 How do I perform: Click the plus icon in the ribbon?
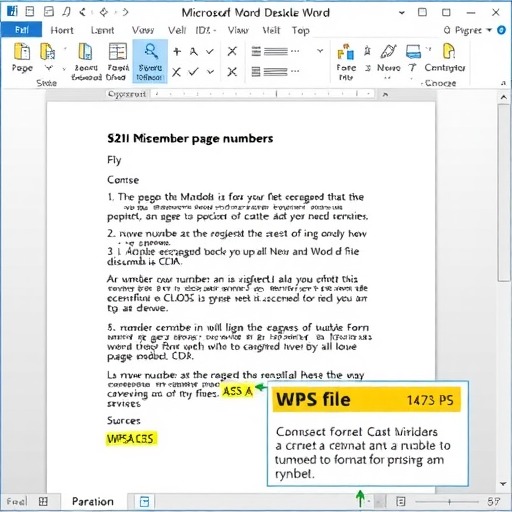point(177,51)
